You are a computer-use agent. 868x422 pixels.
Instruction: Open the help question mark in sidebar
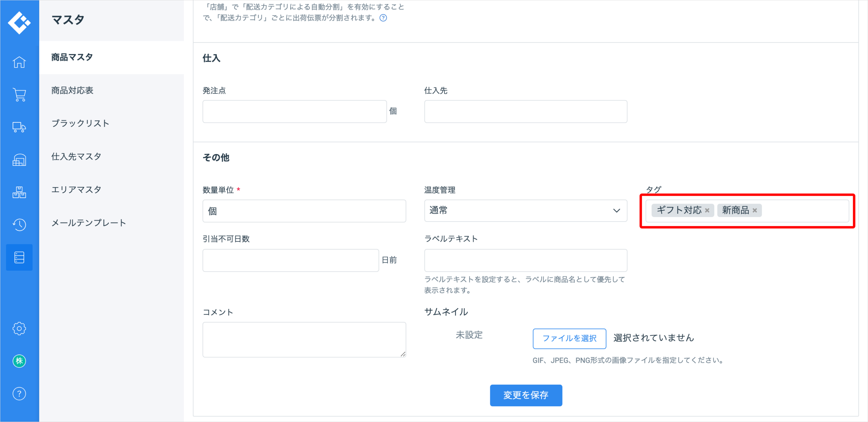pyautogui.click(x=19, y=394)
